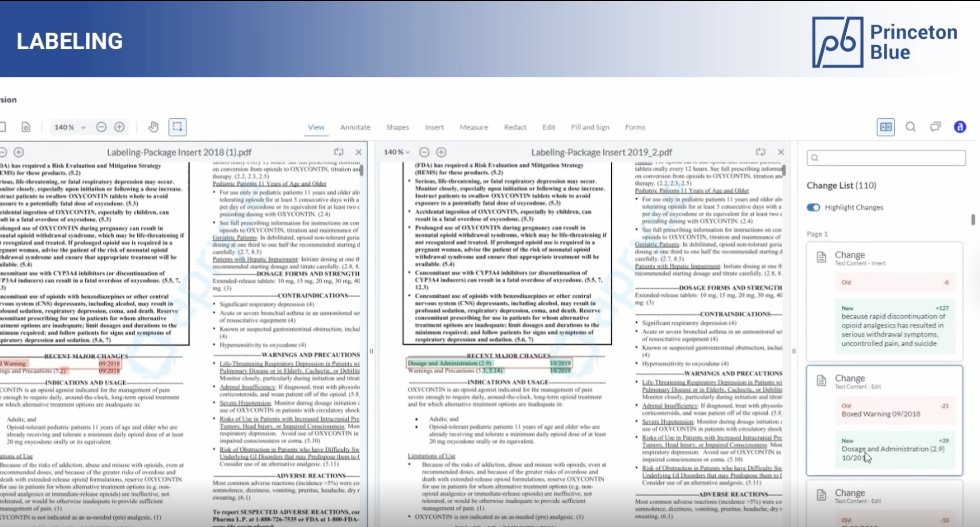Toggle side-by-side compare view icon
Viewport: 980px width, 527px height.
(x=885, y=127)
